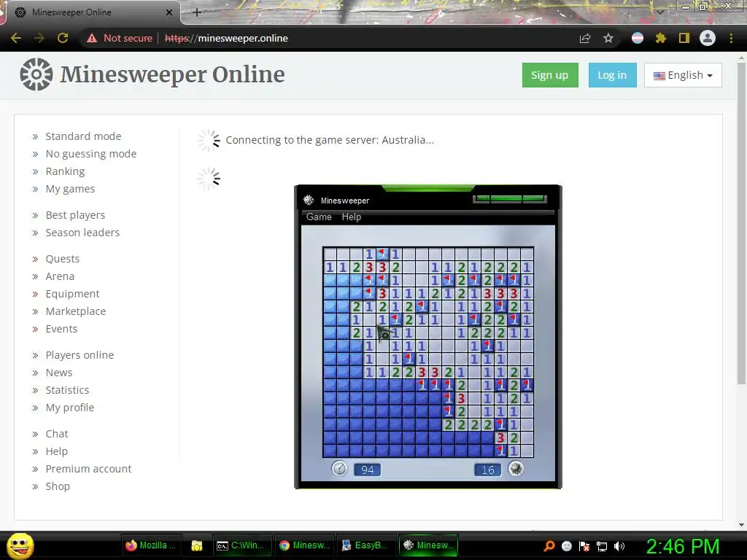Click the search magnifier tray icon
747x560 pixels.
tap(549, 545)
